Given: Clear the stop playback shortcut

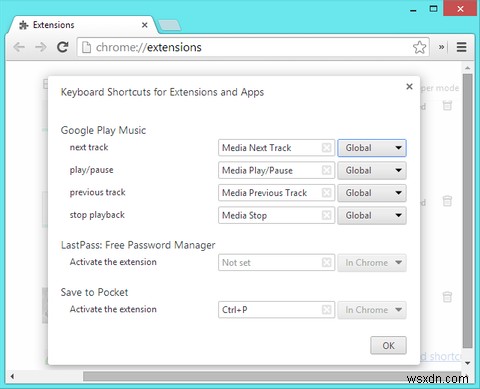Looking at the screenshot, I should point(327,215).
